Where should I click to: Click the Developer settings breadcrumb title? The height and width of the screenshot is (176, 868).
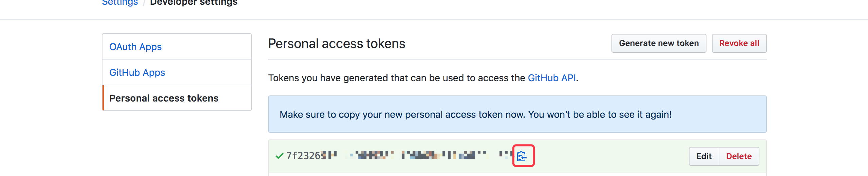click(194, 3)
